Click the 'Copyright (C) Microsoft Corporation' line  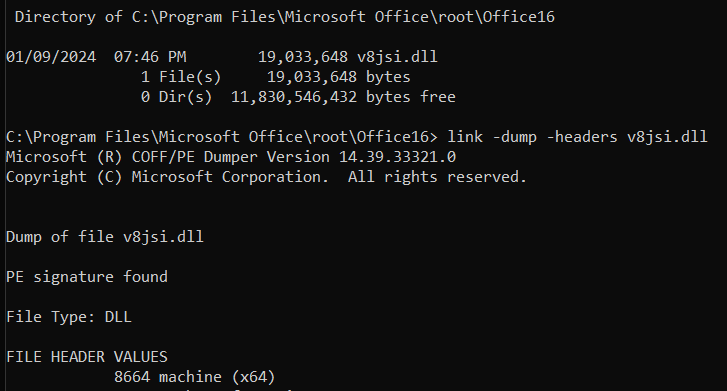coord(266,177)
